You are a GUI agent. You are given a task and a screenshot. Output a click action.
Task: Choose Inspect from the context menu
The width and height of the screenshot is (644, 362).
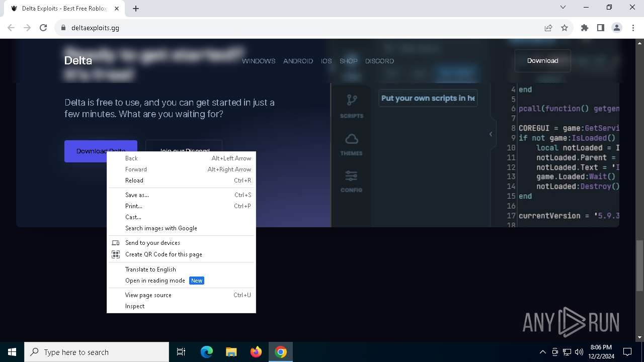tap(181, 306)
